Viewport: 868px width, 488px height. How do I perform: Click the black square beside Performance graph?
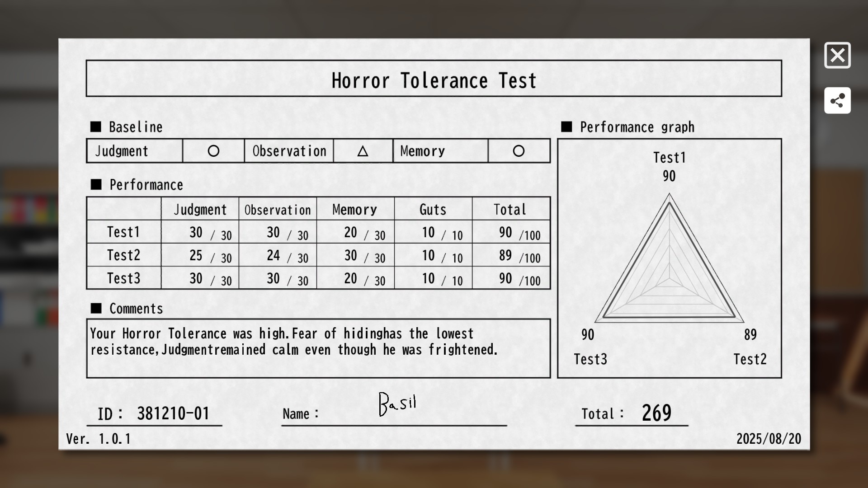tap(566, 127)
